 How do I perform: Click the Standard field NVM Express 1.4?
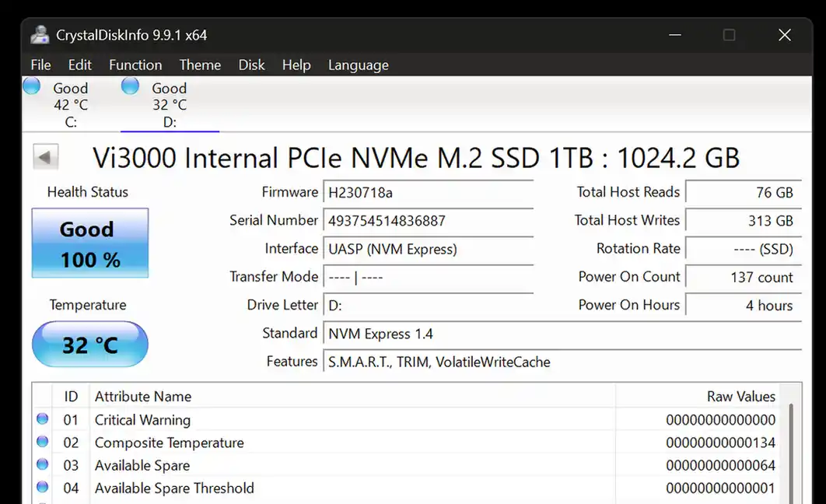pos(562,334)
